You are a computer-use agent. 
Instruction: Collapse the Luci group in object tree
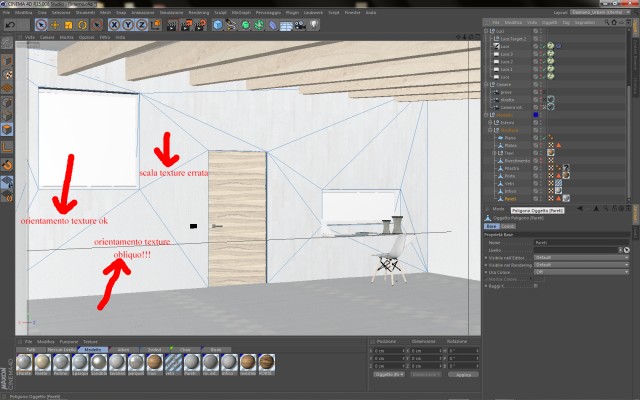coord(487,31)
